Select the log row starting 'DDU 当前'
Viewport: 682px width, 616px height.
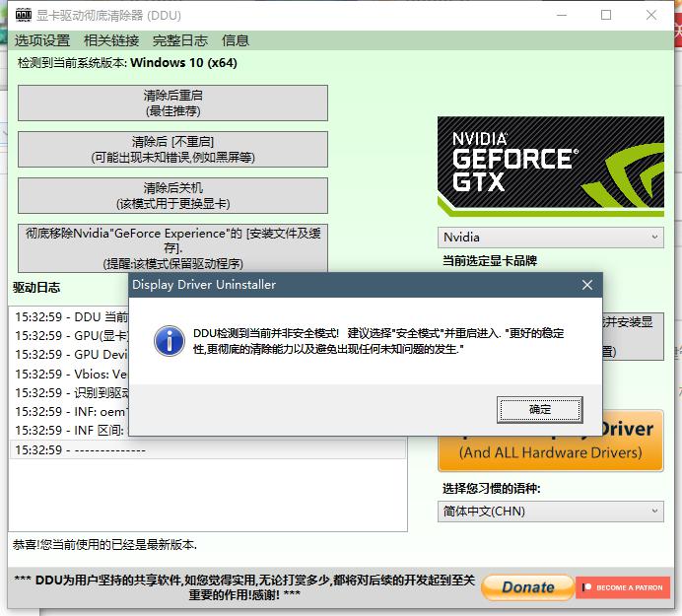(x=70, y=316)
